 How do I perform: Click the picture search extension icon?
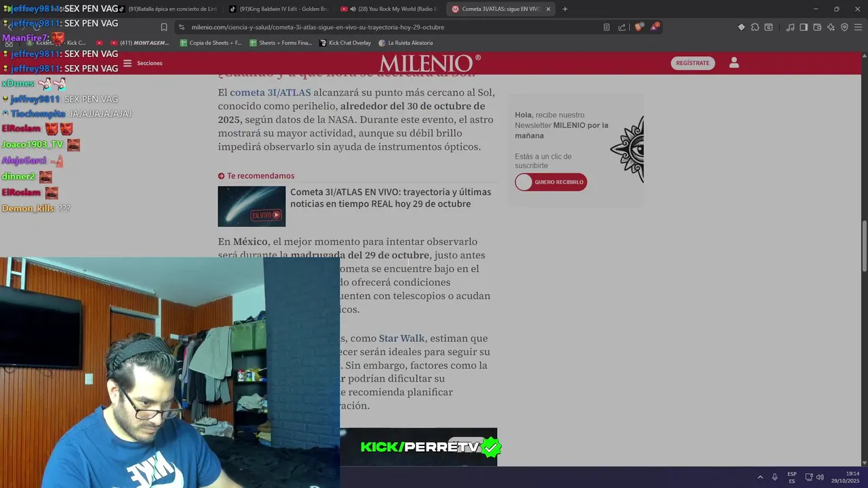click(768, 27)
